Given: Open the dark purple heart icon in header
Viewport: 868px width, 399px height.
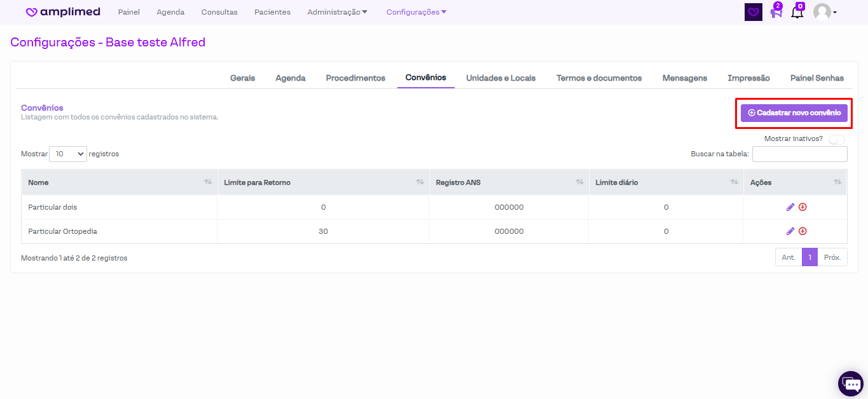Looking at the screenshot, I should [753, 12].
